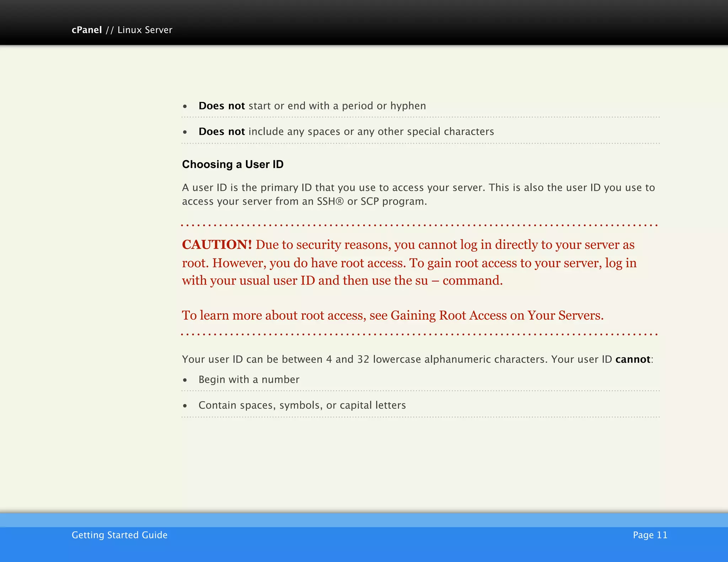
Task: Click the 'with your usual user ID and then use the su – command' line
Action: click(x=342, y=281)
